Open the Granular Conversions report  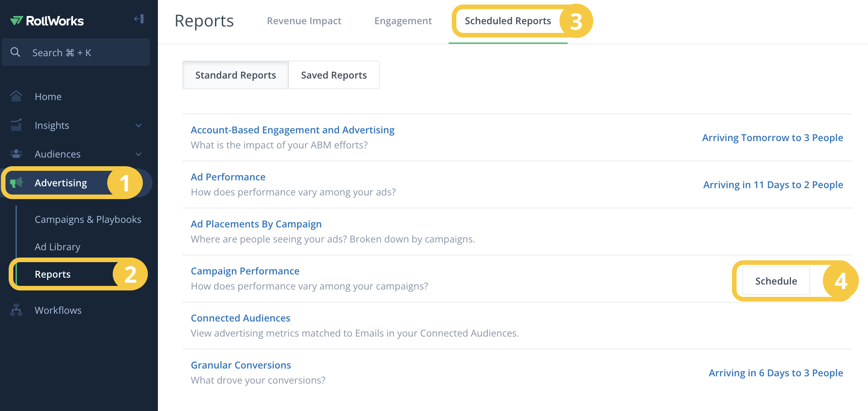241,365
